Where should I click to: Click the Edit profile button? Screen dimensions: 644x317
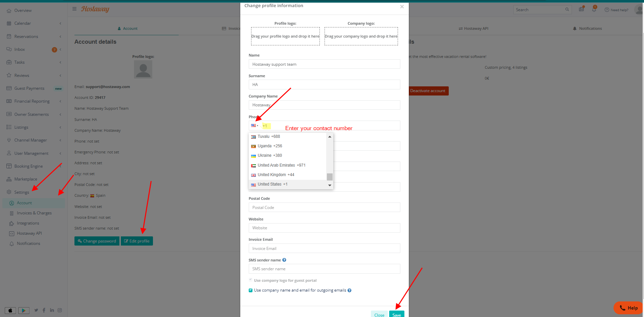(137, 241)
